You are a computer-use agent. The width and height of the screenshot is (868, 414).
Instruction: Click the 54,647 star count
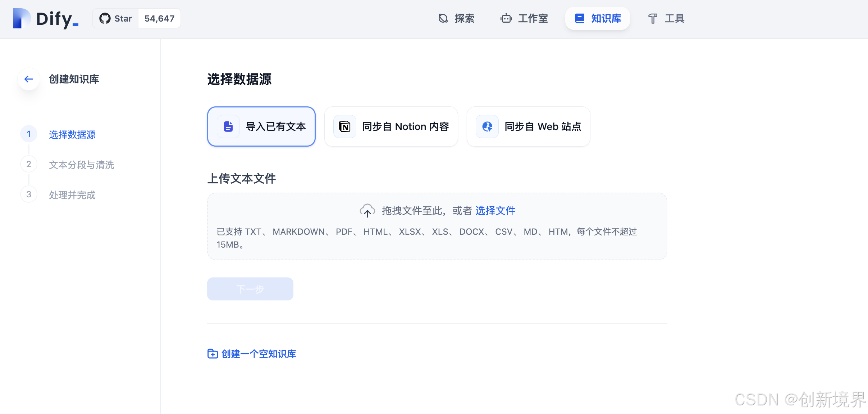click(x=159, y=18)
